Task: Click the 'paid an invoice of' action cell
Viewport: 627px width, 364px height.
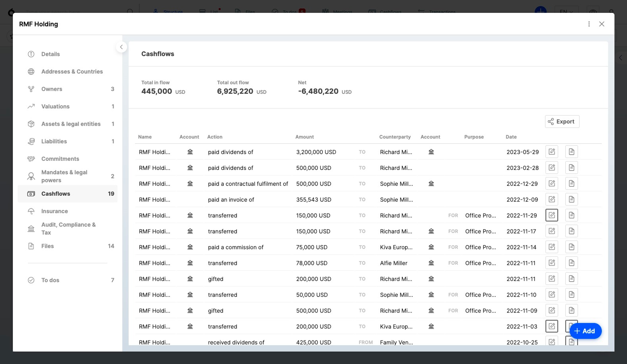Action: (x=231, y=200)
